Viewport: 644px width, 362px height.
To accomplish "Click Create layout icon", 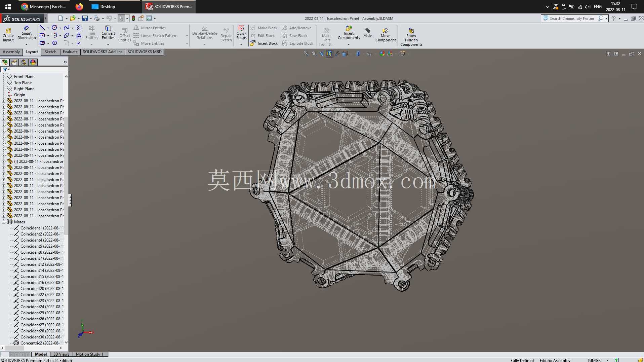I will click(8, 35).
